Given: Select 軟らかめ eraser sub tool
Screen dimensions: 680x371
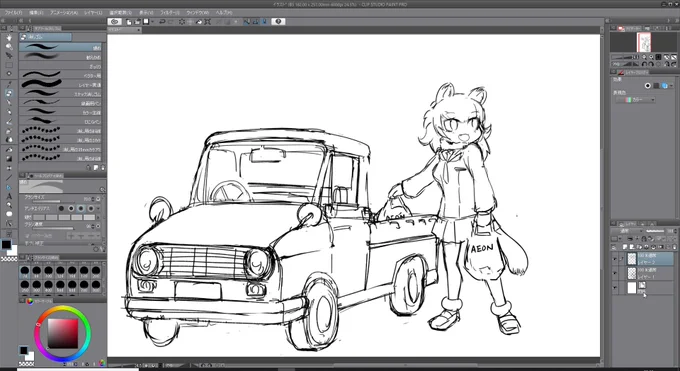Looking at the screenshot, I should [x=61, y=57].
